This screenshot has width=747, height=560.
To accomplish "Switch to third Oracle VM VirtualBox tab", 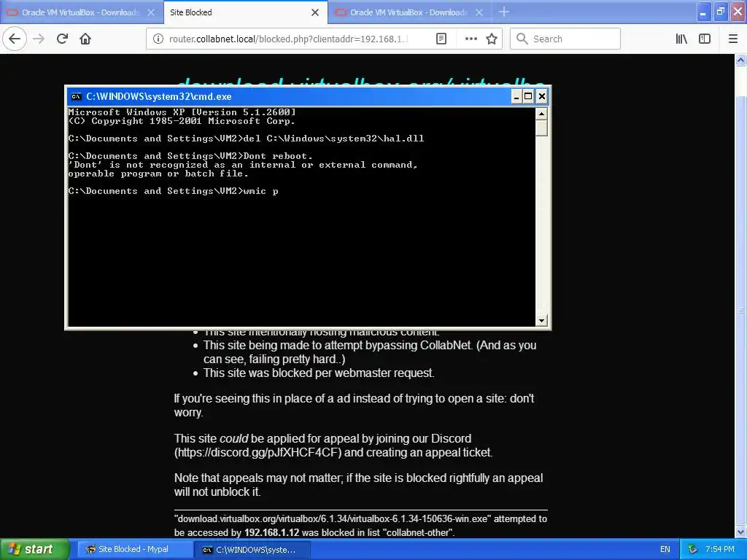I will tap(409, 12).
